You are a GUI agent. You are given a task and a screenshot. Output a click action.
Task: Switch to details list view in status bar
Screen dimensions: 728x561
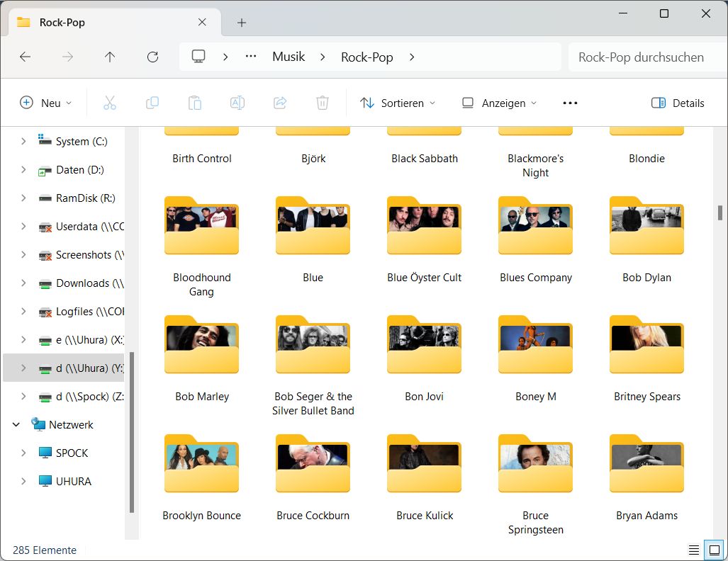(694, 550)
